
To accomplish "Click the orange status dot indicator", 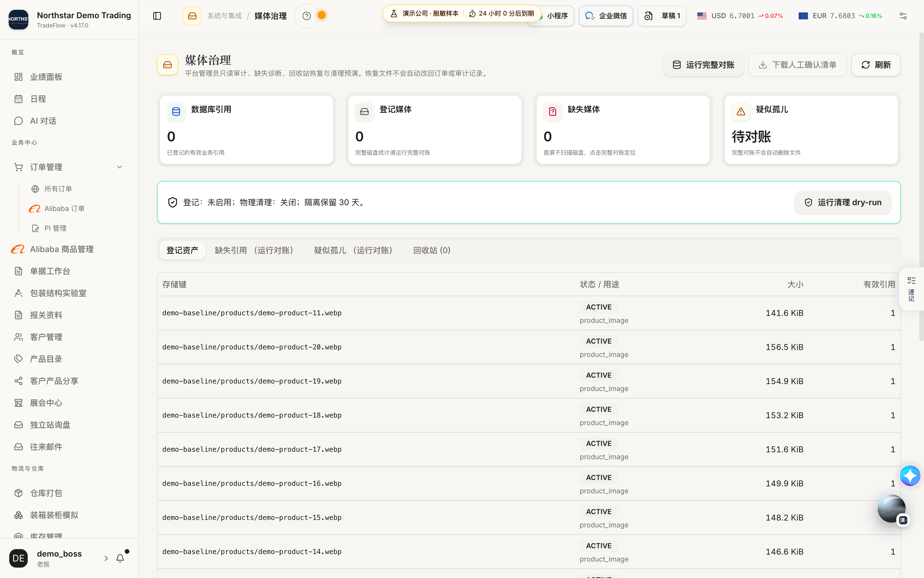I will point(322,15).
